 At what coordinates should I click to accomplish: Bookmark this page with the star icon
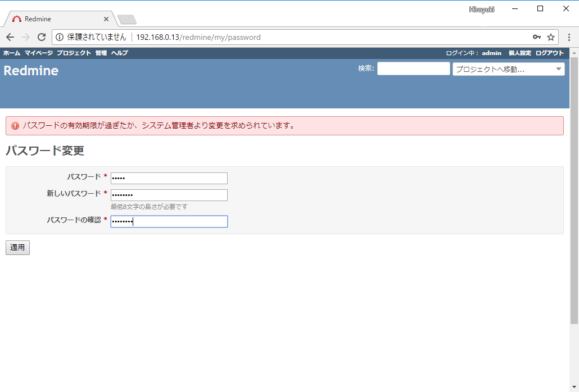550,37
